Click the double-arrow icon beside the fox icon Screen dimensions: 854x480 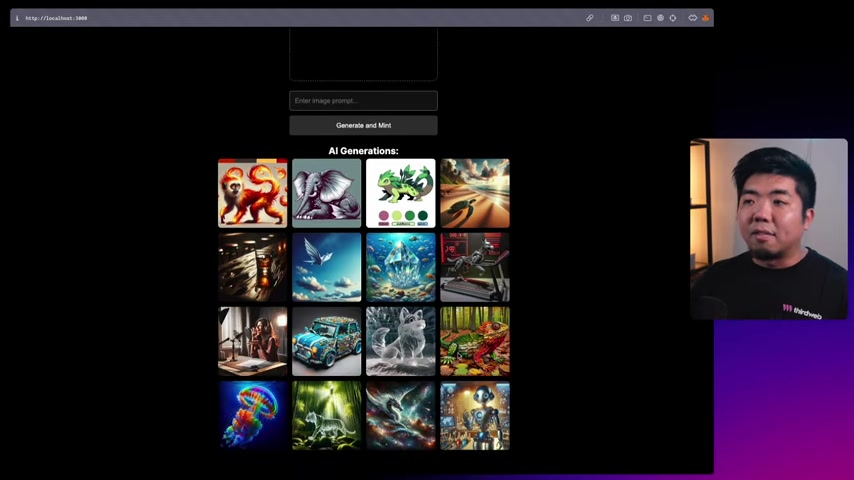pos(692,18)
